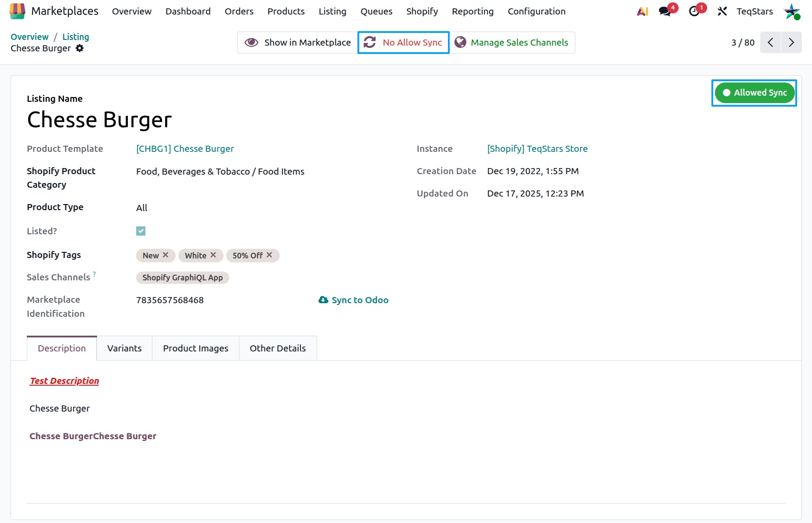Open the TeqStars company switcher
This screenshot has height=523, width=812.
(754, 11)
